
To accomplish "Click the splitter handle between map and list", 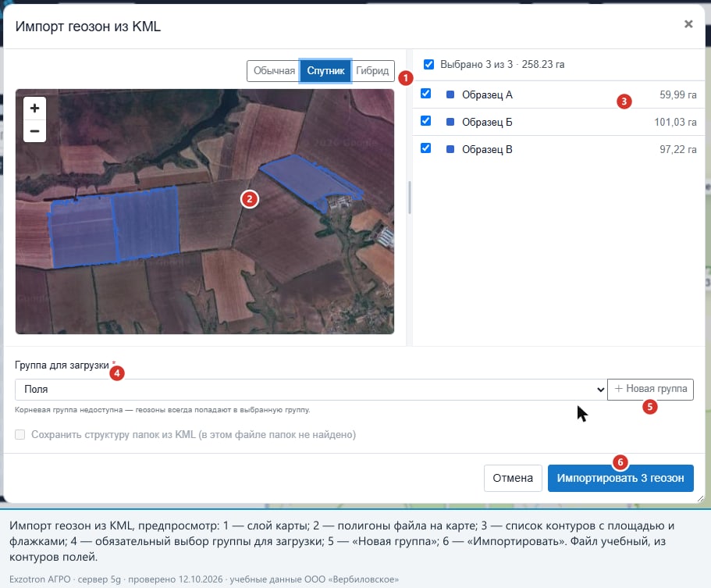I will click(410, 198).
